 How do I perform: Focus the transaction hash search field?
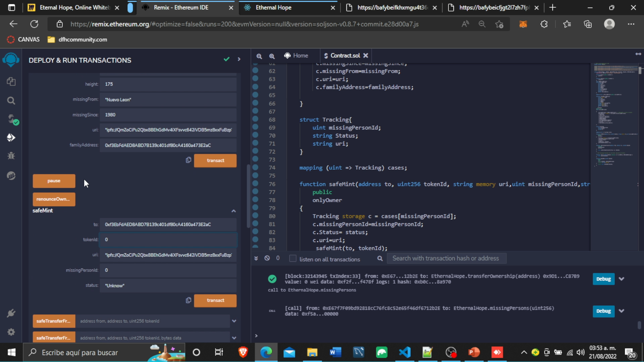click(446, 258)
